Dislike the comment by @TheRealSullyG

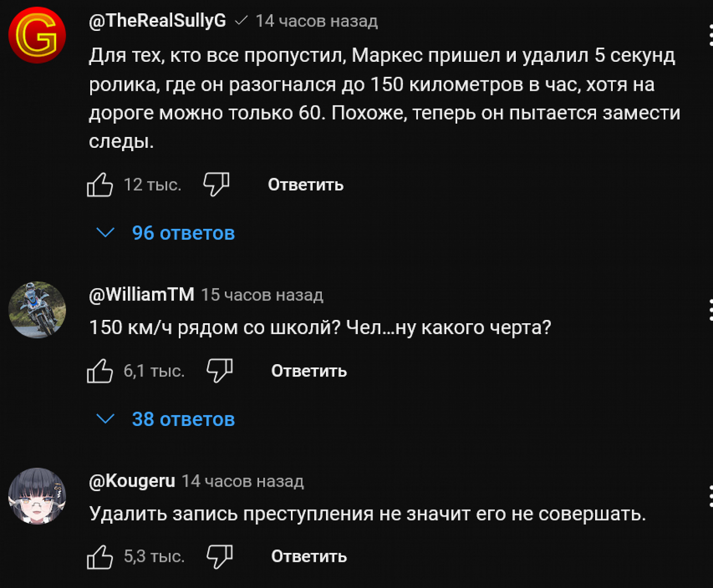pos(216,184)
